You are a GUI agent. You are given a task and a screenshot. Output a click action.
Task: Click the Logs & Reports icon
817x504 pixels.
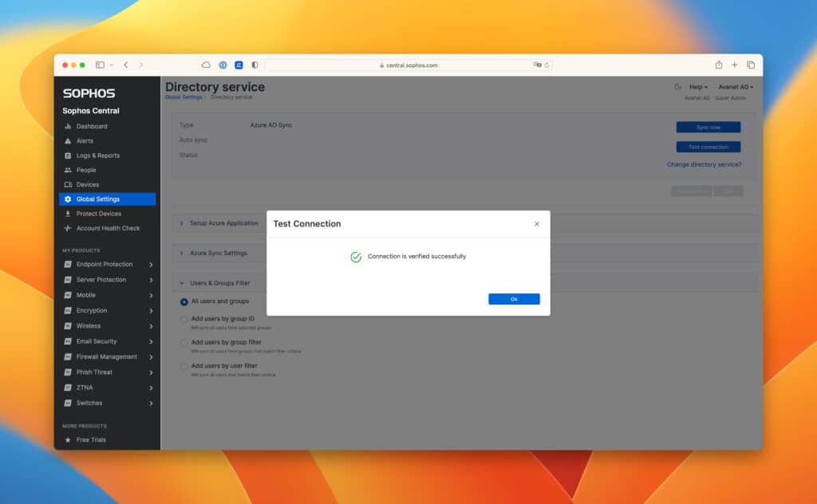68,156
